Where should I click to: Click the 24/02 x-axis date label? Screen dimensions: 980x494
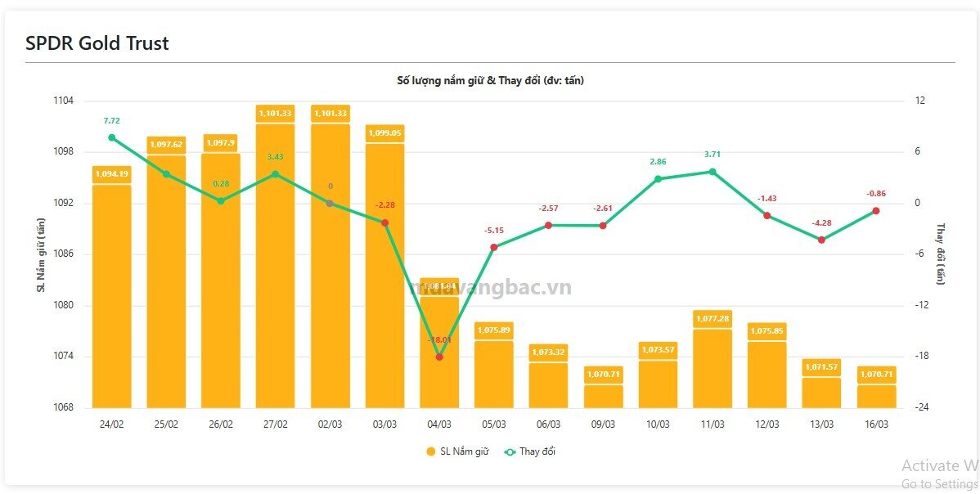[112, 424]
